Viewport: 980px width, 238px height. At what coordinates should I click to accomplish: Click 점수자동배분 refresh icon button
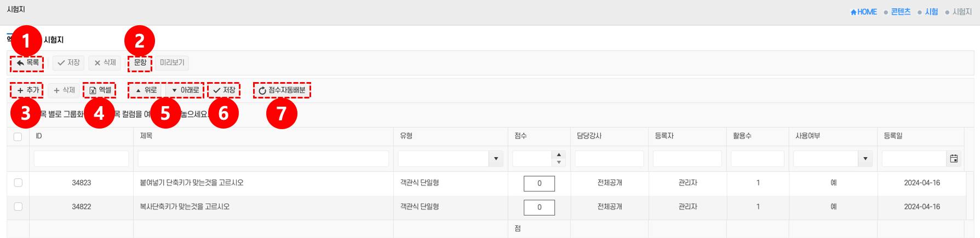(x=282, y=90)
